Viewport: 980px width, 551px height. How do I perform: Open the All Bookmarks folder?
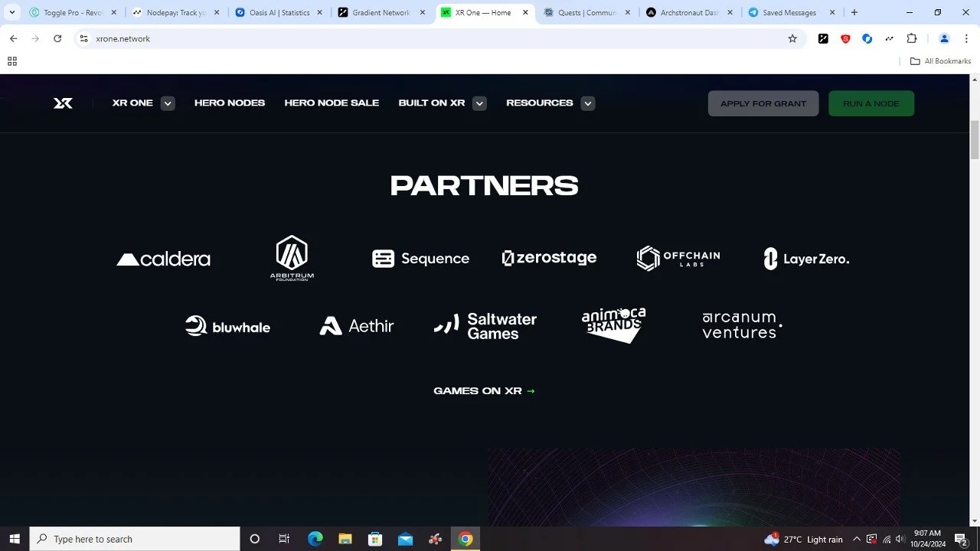point(940,61)
